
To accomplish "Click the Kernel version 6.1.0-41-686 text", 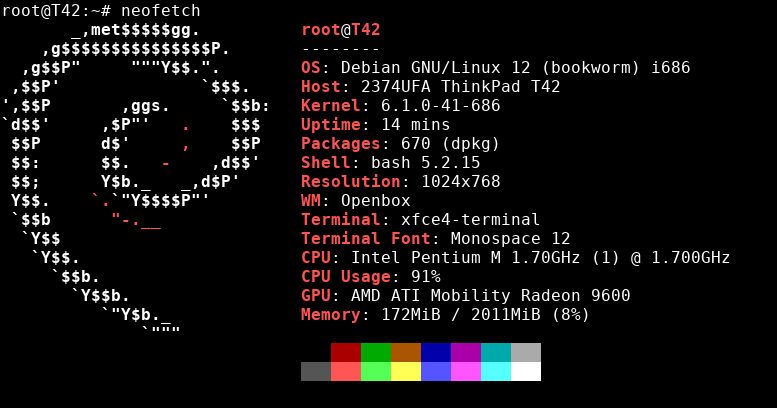I will pos(441,106).
